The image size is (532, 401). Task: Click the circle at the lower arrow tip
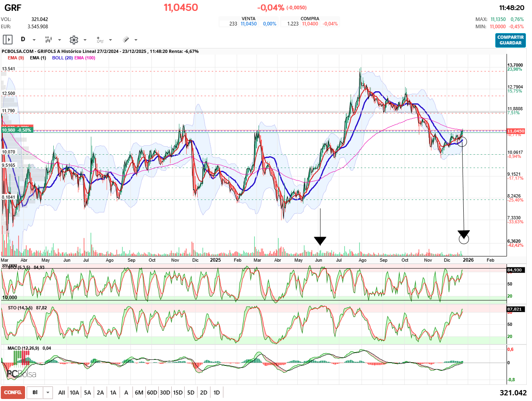[464, 239]
